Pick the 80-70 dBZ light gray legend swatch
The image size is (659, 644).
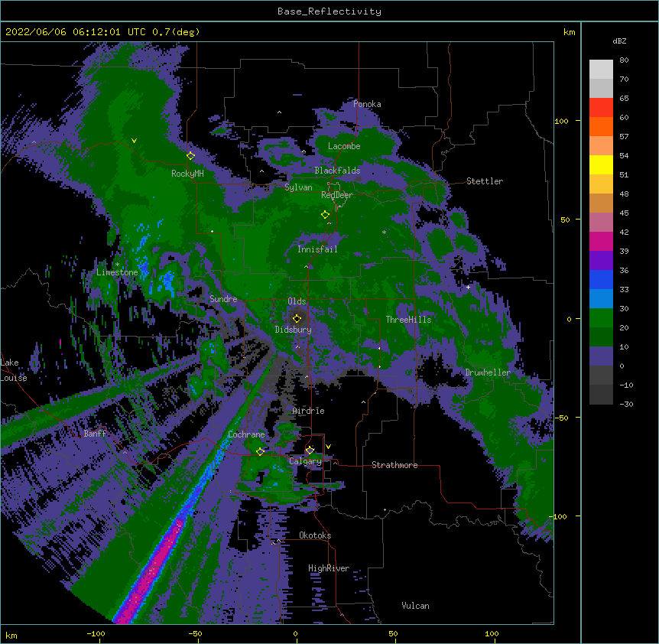(x=601, y=70)
